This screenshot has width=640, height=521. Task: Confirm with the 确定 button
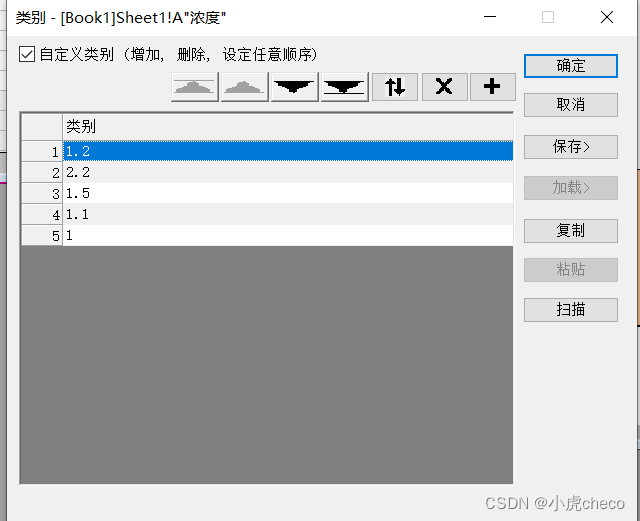tap(571, 66)
